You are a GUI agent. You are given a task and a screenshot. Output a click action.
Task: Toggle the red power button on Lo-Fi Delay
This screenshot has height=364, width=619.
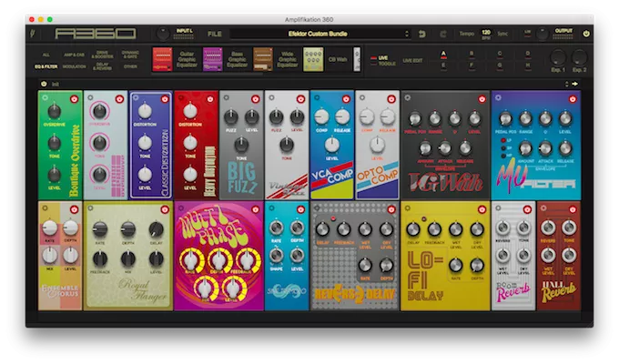coord(482,209)
